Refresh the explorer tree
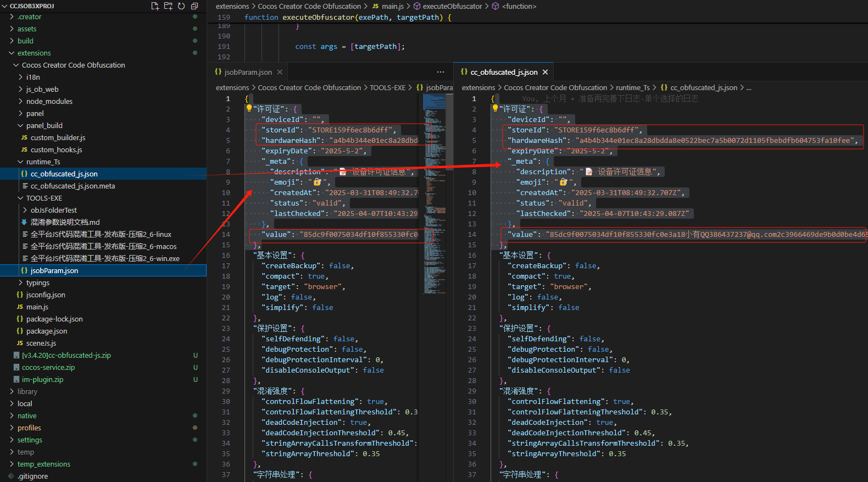868x482 pixels. (181, 6)
